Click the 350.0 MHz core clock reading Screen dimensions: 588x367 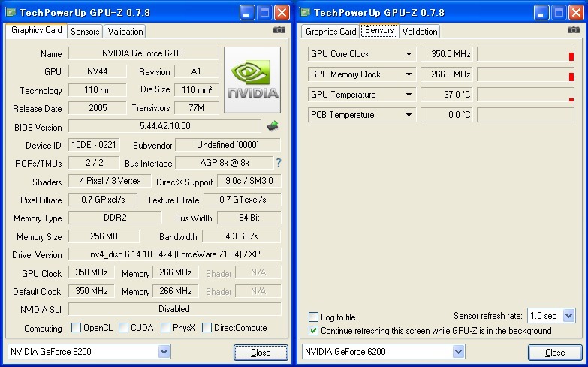[x=447, y=54]
